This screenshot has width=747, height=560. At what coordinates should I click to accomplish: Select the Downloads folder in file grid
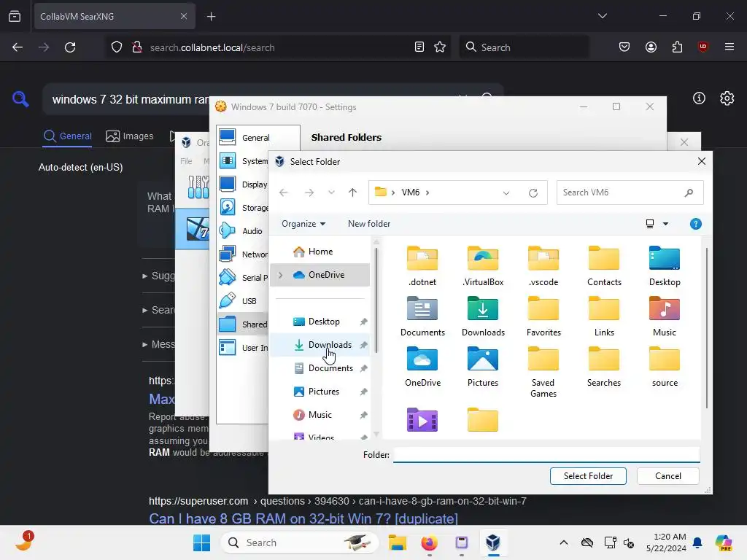coord(483,316)
